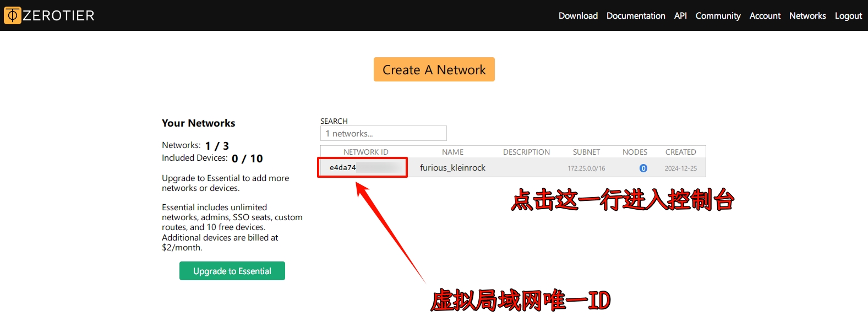Image resolution: width=868 pixels, height=333 pixels.
Task: Click the Your Networks heading
Action: tap(199, 123)
